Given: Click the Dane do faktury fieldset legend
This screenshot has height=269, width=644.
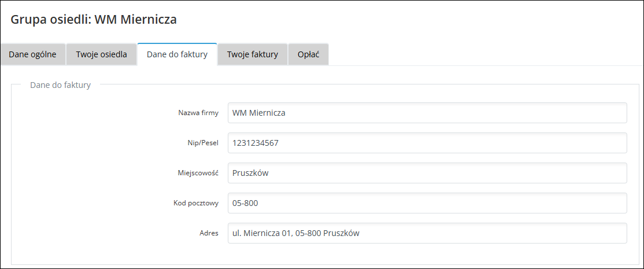Looking at the screenshot, I should coord(60,85).
